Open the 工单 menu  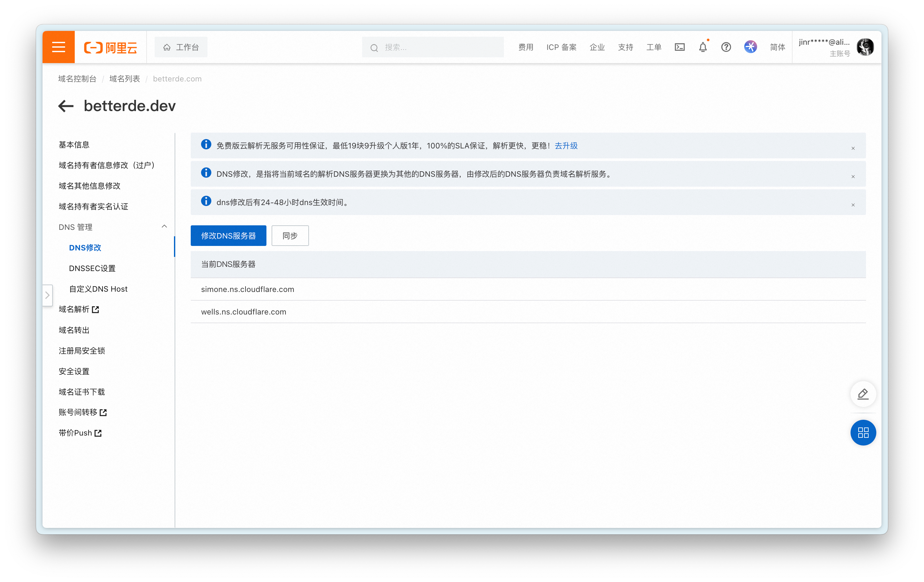654,47
